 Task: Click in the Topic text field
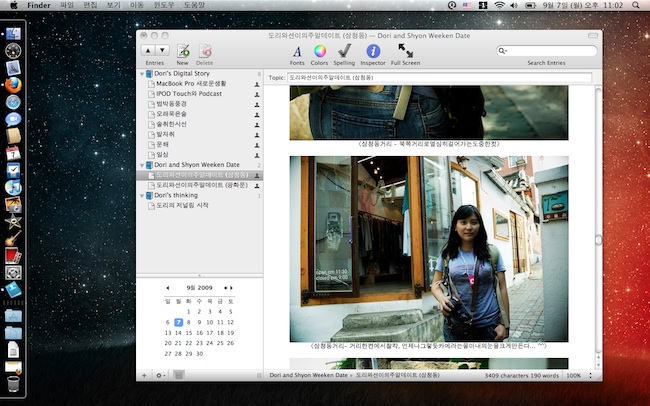click(439, 78)
